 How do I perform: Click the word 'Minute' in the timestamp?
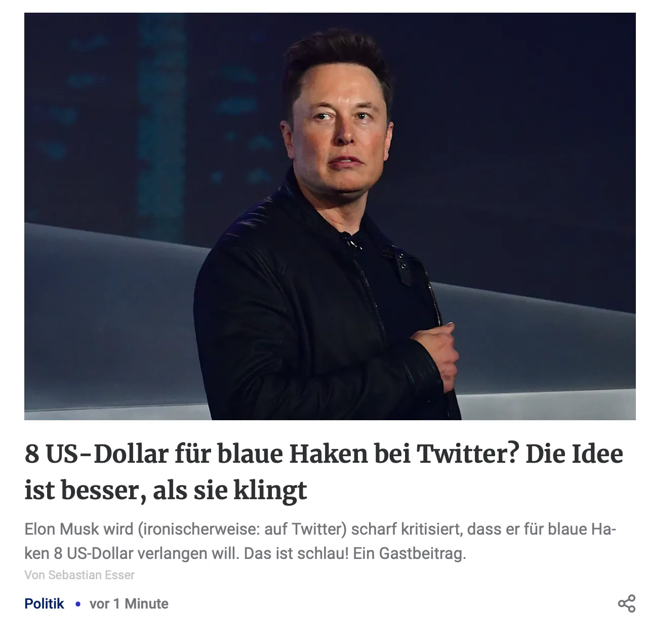146,603
